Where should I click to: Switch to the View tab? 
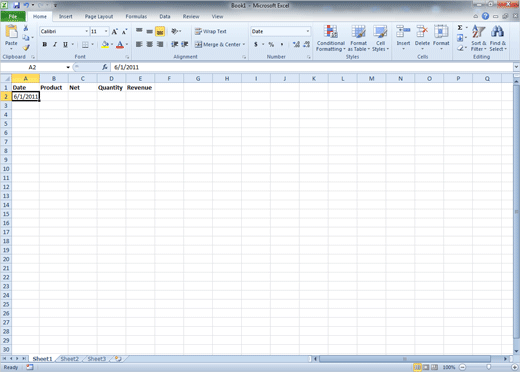pos(217,16)
